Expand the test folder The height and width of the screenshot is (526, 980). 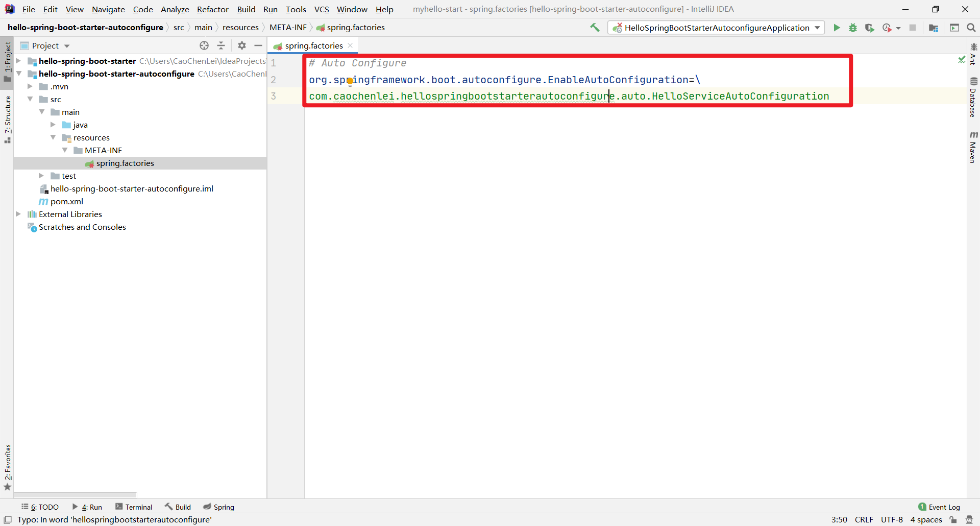tap(41, 176)
